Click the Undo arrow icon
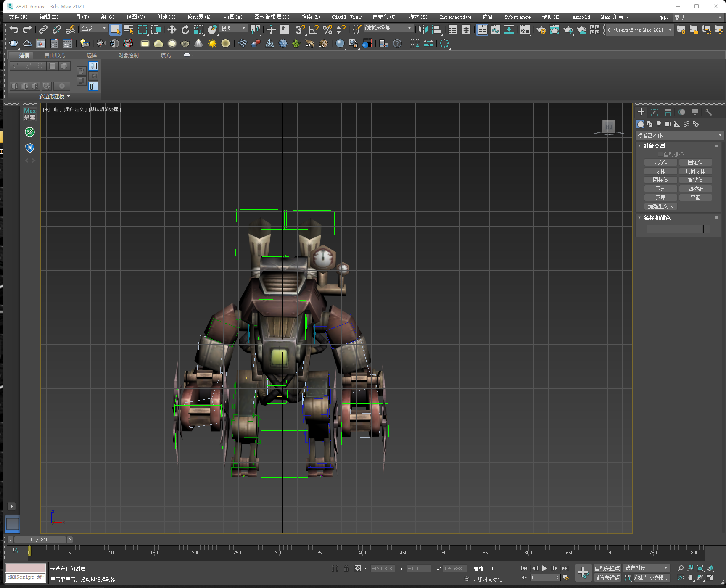 click(14, 29)
